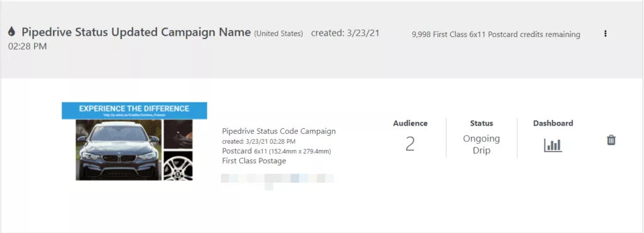
Task: Click the Audience count number 2
Action: pos(410,144)
